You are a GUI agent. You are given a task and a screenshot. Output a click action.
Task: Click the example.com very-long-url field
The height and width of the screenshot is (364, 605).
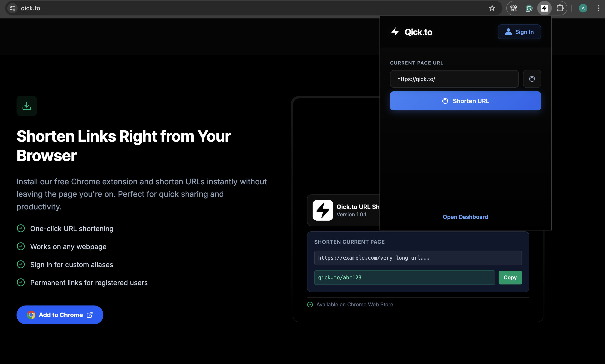click(418, 257)
